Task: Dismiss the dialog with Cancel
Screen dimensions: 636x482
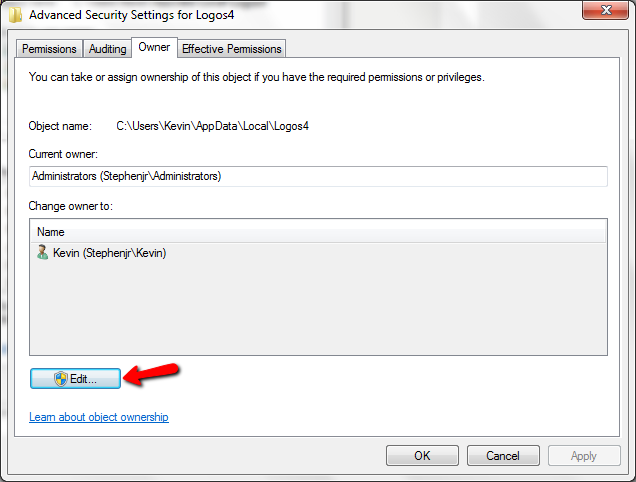Action: click(503, 456)
